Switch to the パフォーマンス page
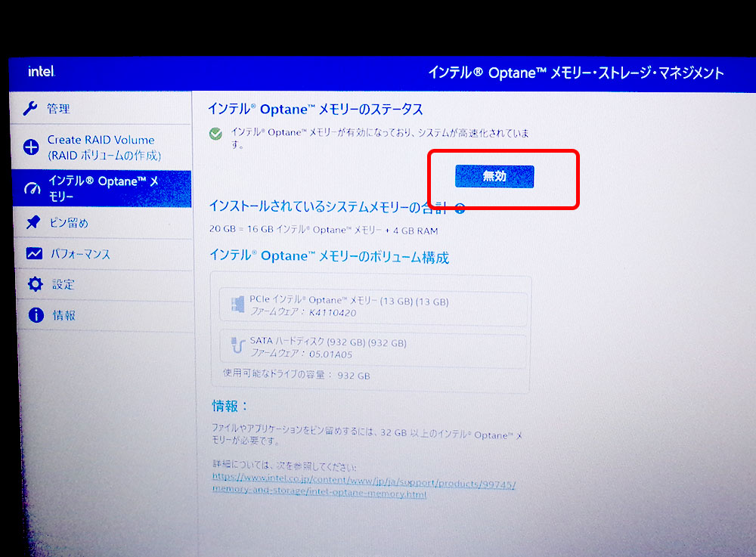Screen dimensions: 756x557 pyautogui.click(x=80, y=254)
